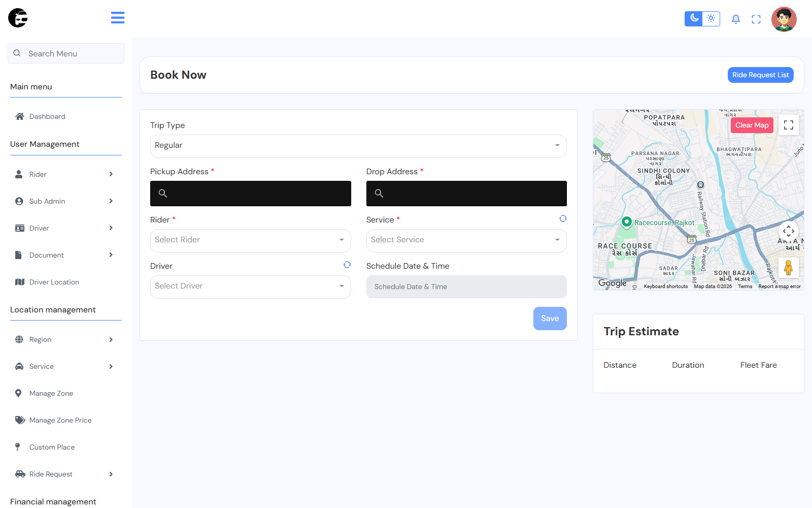Click the map camera pan control
The height and width of the screenshot is (508, 812).
tap(789, 232)
